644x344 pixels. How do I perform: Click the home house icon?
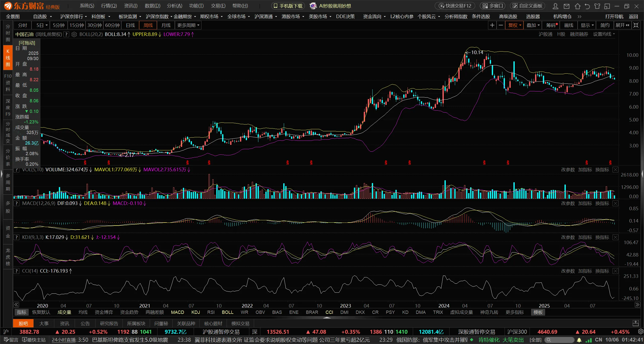(577, 6)
